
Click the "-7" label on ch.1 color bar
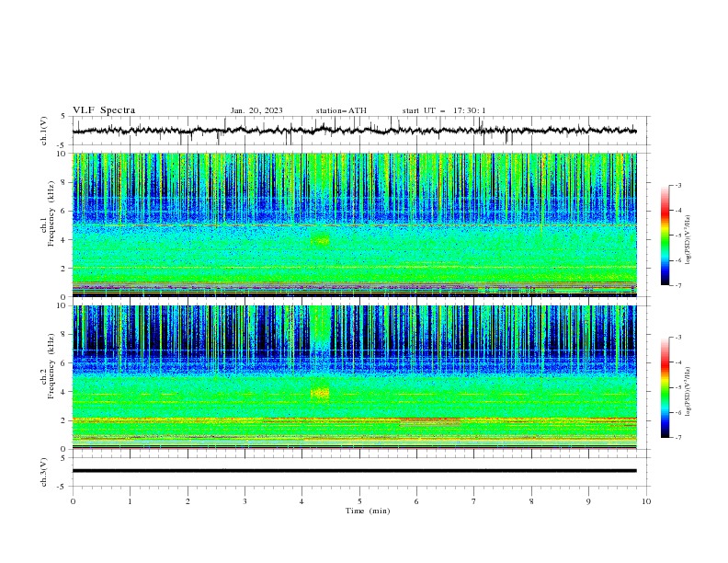[678, 286]
